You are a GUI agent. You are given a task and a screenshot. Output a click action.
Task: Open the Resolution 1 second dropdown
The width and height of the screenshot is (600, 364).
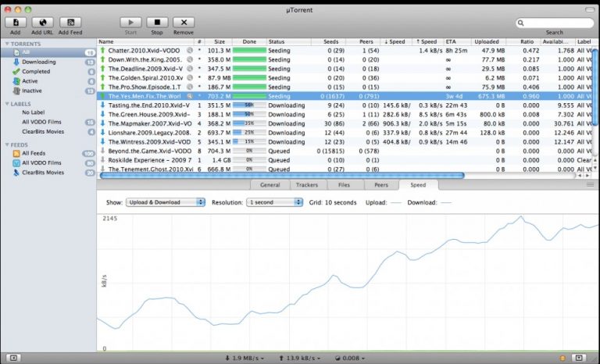click(x=274, y=202)
